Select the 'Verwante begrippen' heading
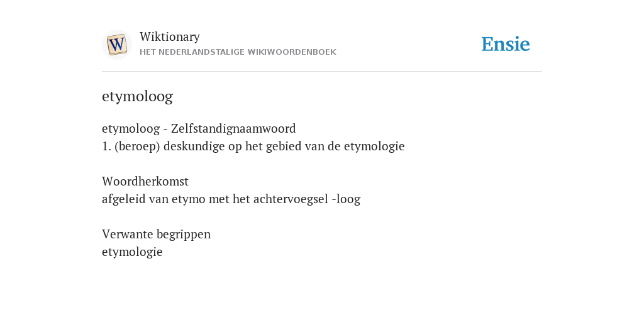Image resolution: width=644 pixels, height=322 pixels. 156,234
